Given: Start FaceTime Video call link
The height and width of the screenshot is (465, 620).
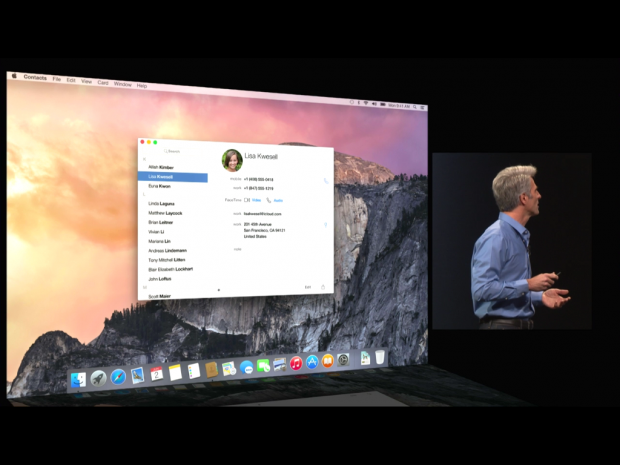Looking at the screenshot, I should [x=256, y=200].
